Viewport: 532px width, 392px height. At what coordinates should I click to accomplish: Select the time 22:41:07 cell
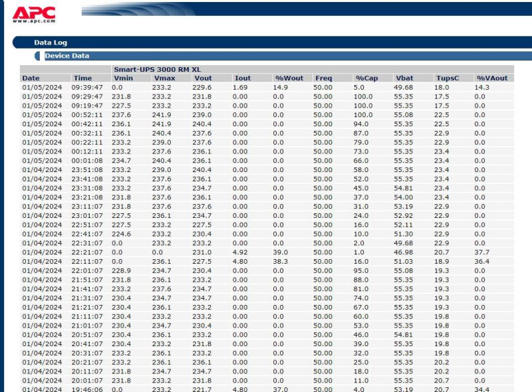tap(87, 234)
